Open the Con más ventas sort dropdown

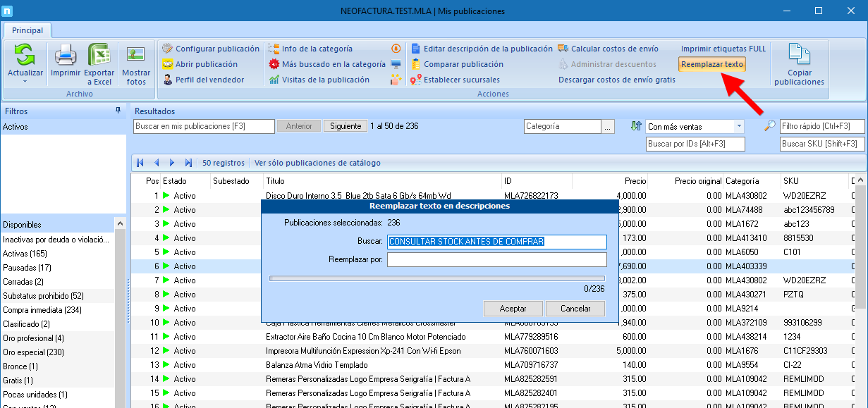(x=739, y=127)
